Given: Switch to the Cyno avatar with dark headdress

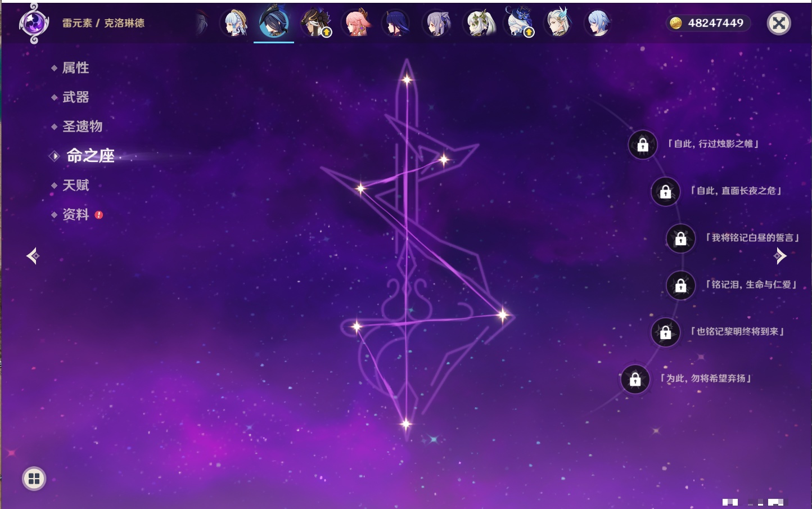Looking at the screenshot, I should tap(315, 23).
